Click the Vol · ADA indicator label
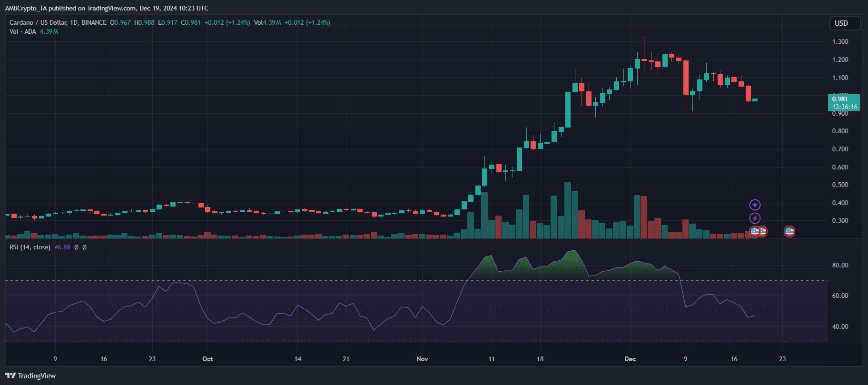Viewport: 868px width, 385px height. pos(22,31)
